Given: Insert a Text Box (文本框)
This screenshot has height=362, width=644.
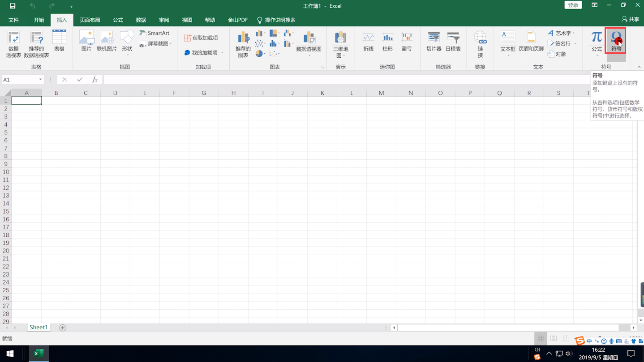Looking at the screenshot, I should pyautogui.click(x=508, y=43).
